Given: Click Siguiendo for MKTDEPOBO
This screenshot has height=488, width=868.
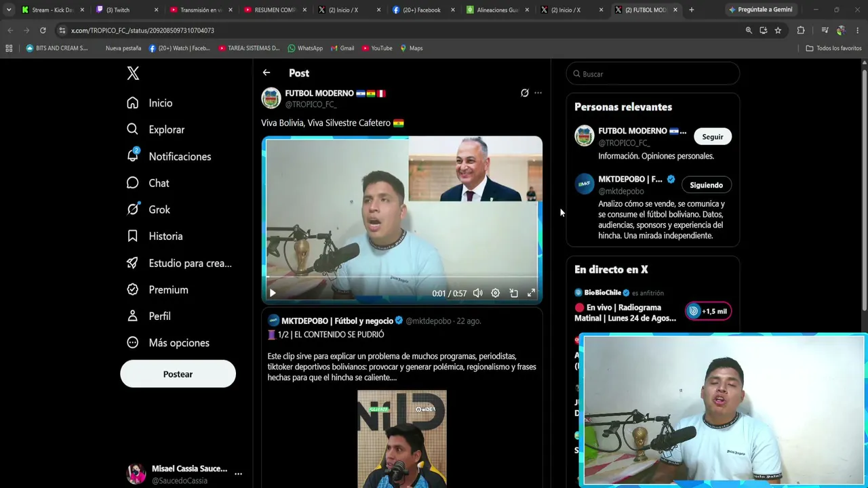Looking at the screenshot, I should tap(707, 185).
